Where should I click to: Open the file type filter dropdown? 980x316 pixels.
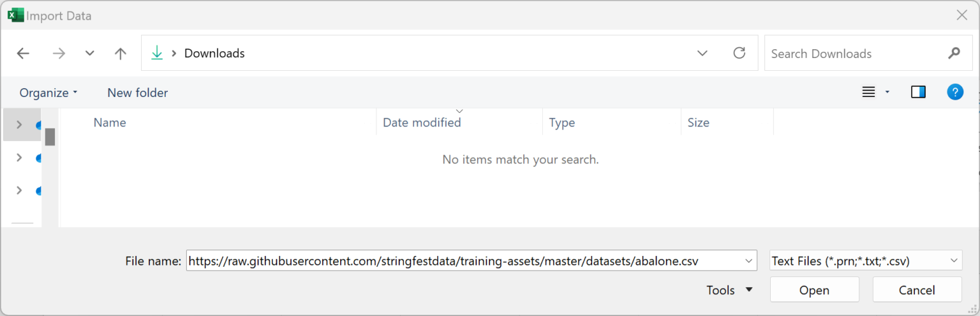866,260
